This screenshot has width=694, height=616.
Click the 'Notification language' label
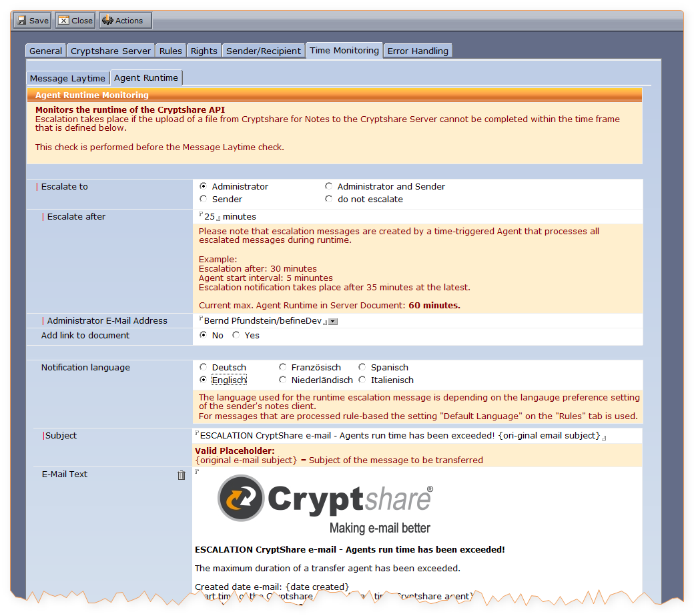pos(85,367)
